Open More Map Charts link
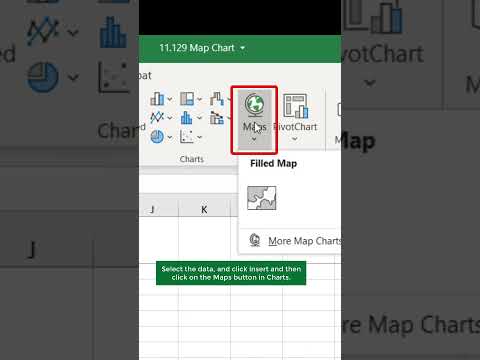This screenshot has width=480, height=360. pos(305,241)
